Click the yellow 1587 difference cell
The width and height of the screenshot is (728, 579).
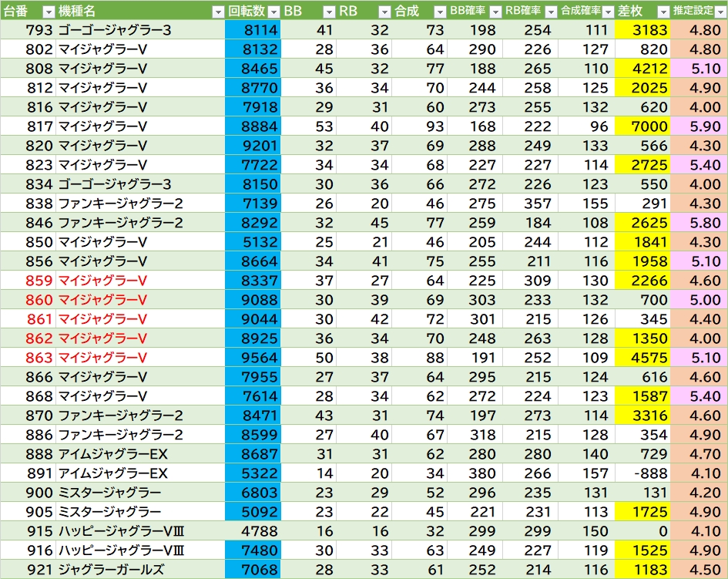[x=642, y=396]
